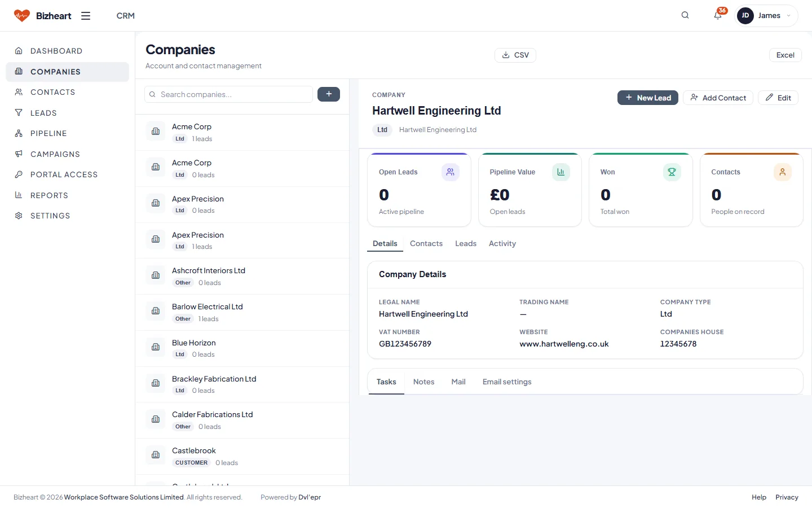Open Settings in the sidebar
This screenshot has width=812, height=508.
[x=67, y=216]
